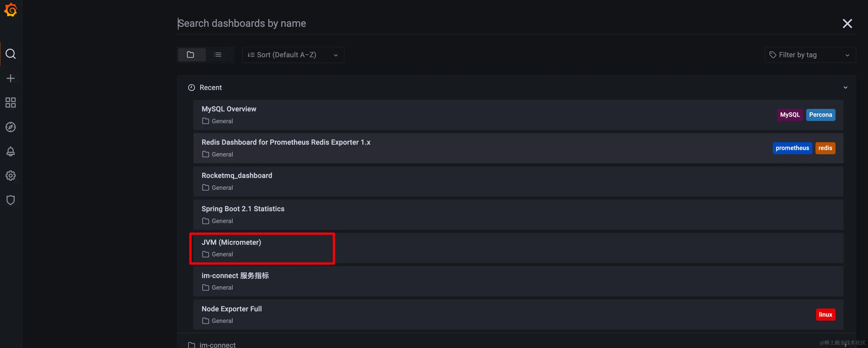Switch to folder view layout
The image size is (868, 348).
pos(191,55)
